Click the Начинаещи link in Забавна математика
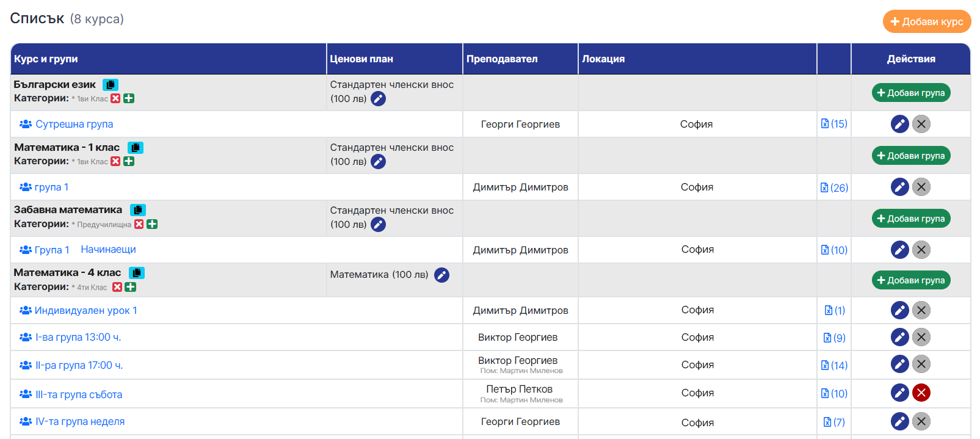Viewport: 980px width, 439px height. tap(108, 250)
